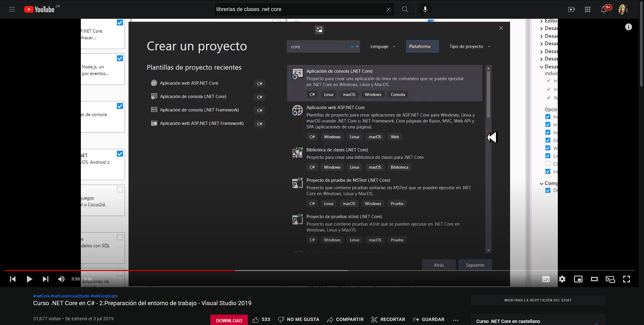
Task: Open the Plataforma filter dropdown
Action: tap(422, 47)
